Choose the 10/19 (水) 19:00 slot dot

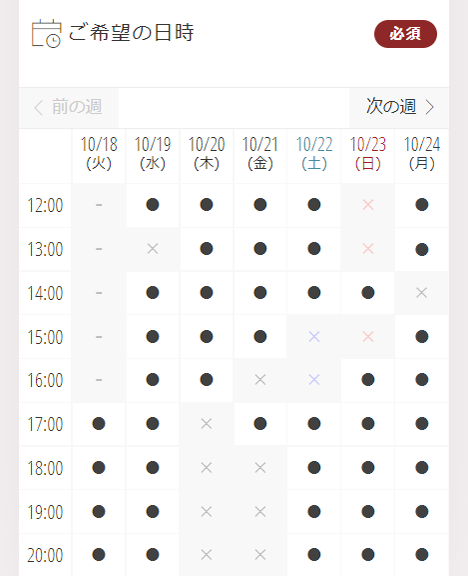[x=152, y=511]
